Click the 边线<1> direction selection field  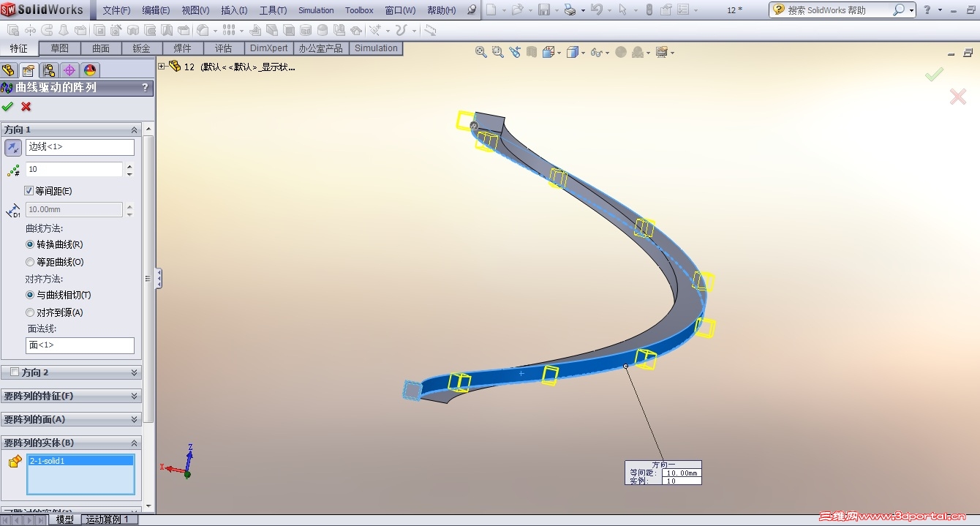coord(80,147)
